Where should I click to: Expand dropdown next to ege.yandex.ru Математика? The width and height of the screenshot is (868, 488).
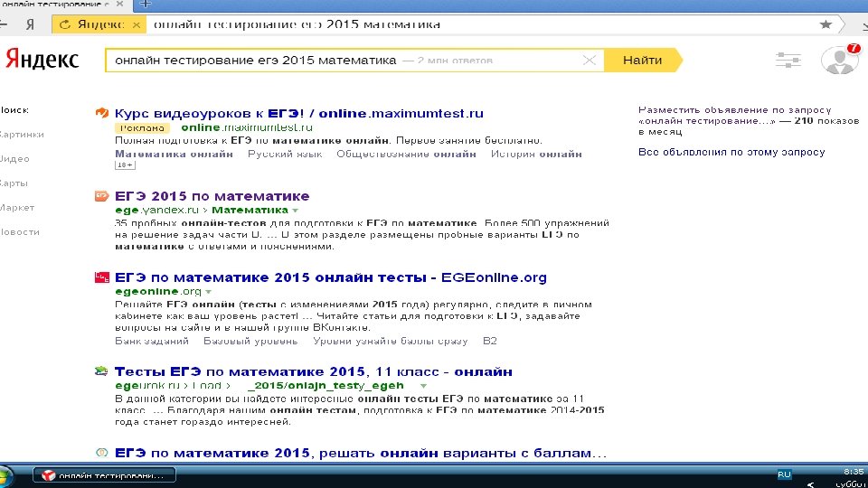296,211
